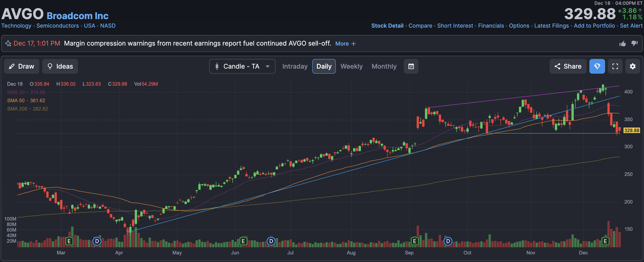
Task: Click the Set Alert link
Action: click(631, 26)
